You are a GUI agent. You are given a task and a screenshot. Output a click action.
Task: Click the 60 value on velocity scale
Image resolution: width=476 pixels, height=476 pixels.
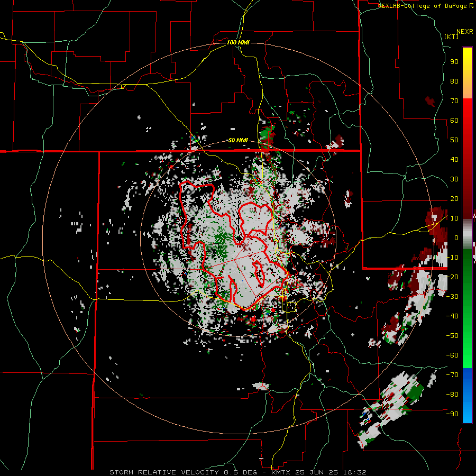(x=454, y=120)
